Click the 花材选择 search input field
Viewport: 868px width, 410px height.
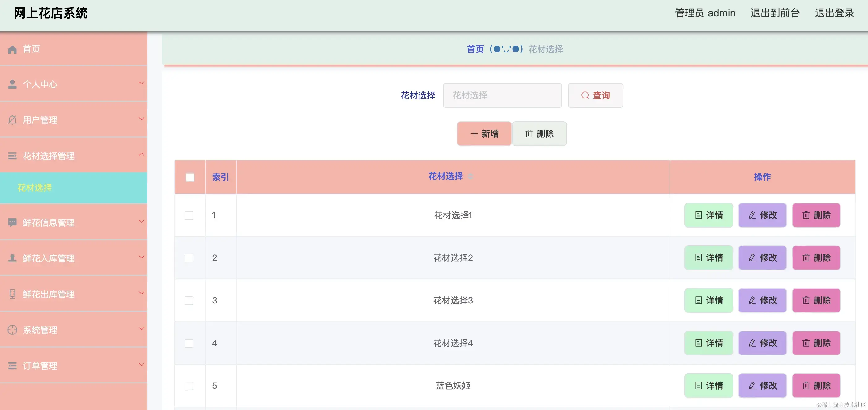(502, 95)
